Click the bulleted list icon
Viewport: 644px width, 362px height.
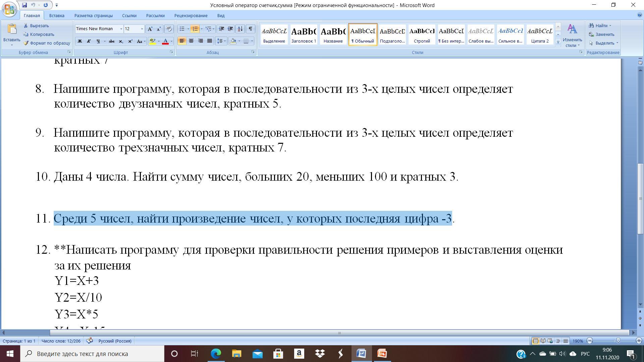click(x=182, y=29)
